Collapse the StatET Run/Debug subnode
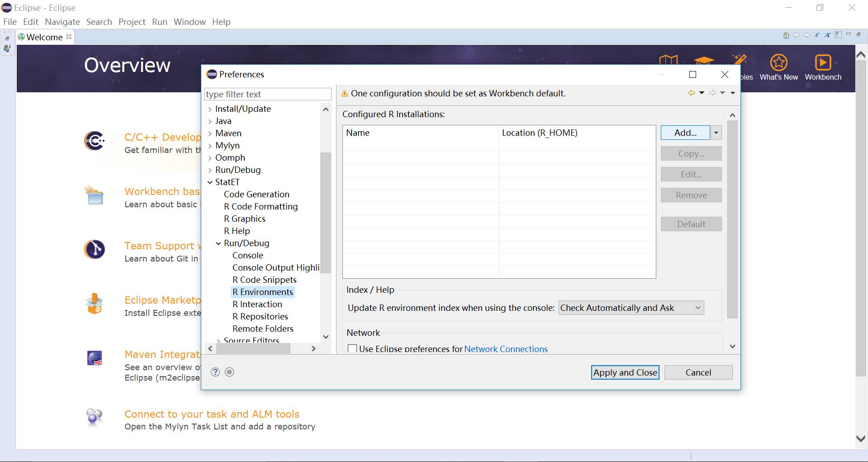 218,243
